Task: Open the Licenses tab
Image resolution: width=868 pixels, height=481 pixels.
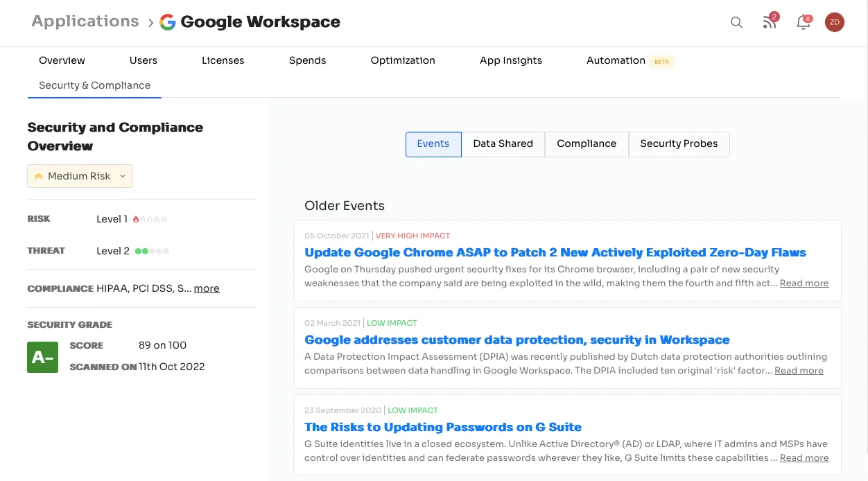Action: 223,60
